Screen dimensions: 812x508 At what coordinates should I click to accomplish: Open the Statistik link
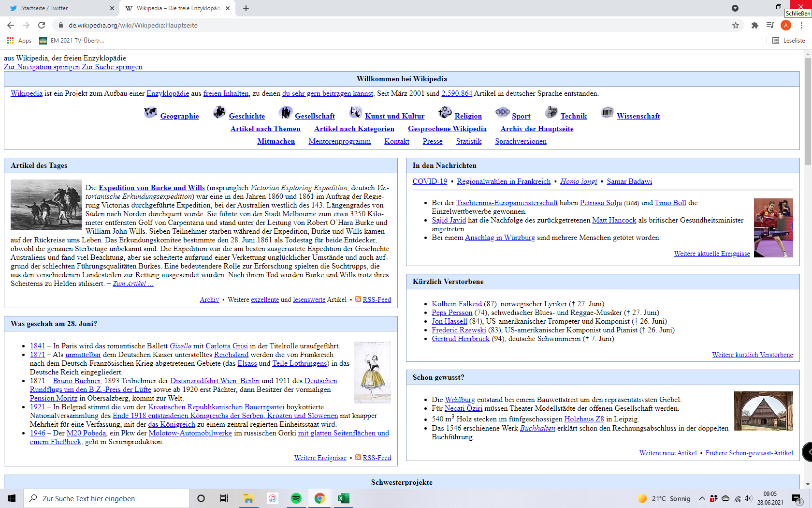[469, 141]
